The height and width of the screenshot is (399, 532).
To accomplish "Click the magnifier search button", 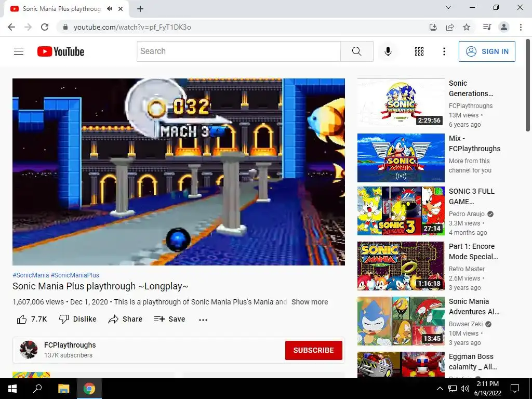I will [x=356, y=51].
